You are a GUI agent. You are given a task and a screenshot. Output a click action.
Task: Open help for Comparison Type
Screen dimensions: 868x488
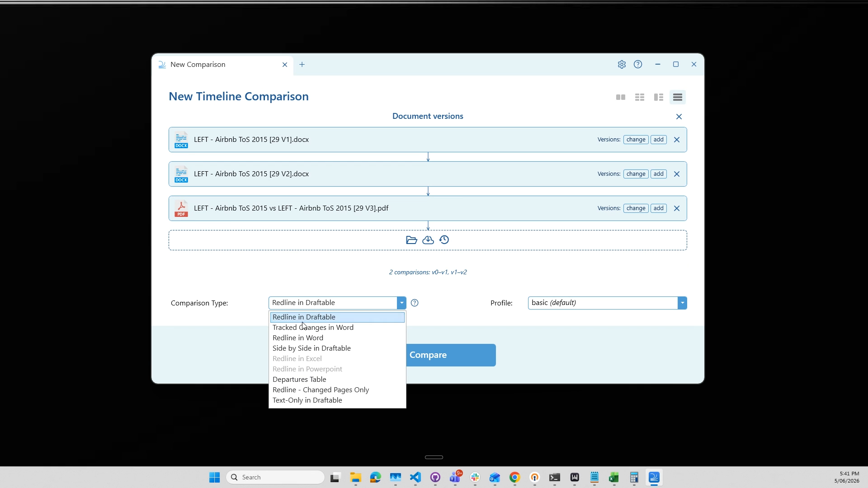[x=415, y=303]
